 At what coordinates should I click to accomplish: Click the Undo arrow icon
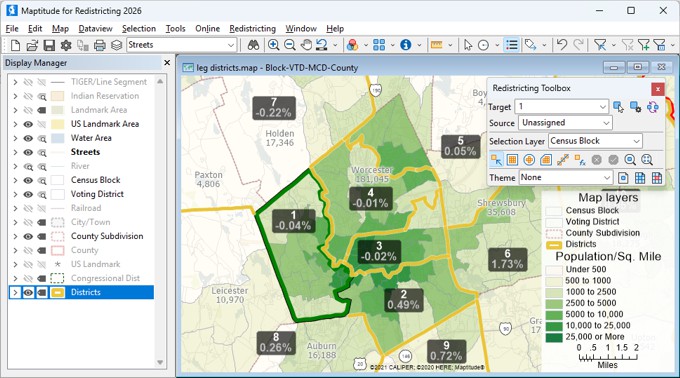tap(562, 45)
